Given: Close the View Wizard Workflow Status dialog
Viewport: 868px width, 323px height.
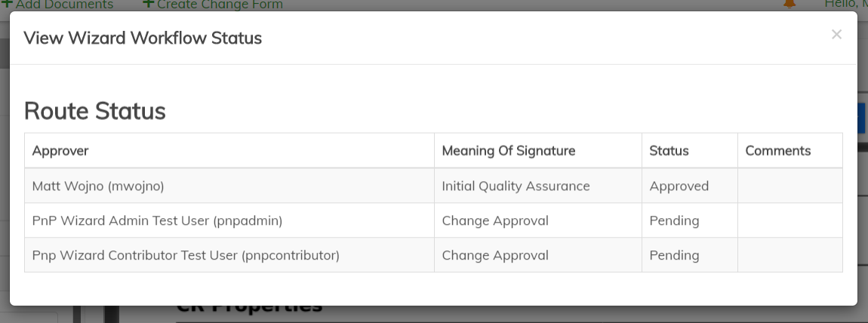Looking at the screenshot, I should 836,35.
